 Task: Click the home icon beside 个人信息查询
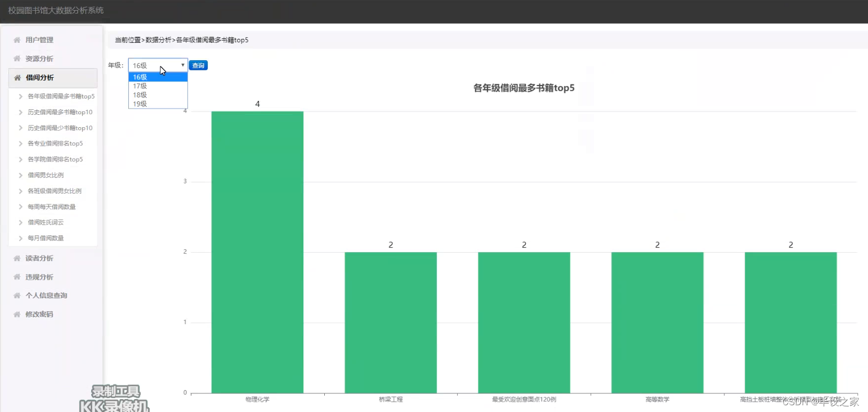click(17, 295)
